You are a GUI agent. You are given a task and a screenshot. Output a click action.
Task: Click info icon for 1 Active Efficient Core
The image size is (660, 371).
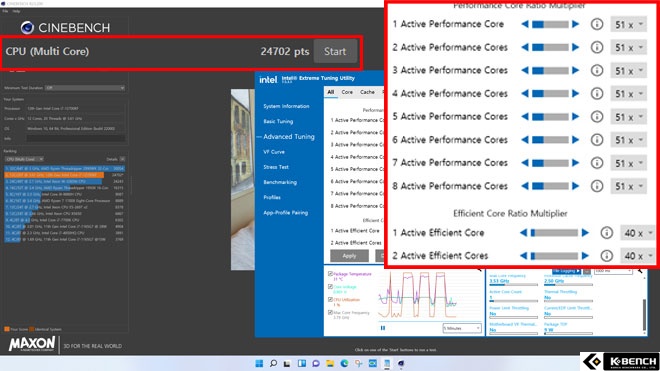606,232
